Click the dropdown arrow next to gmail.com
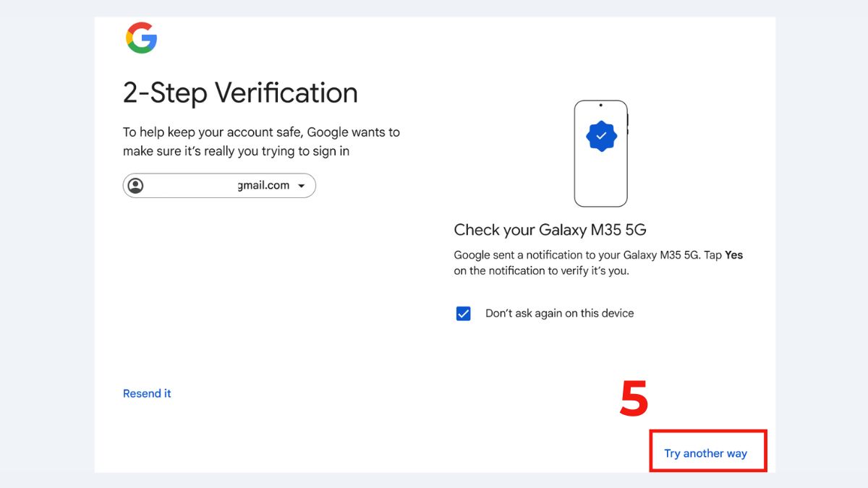Viewport: 868px width, 488px height. click(x=303, y=185)
